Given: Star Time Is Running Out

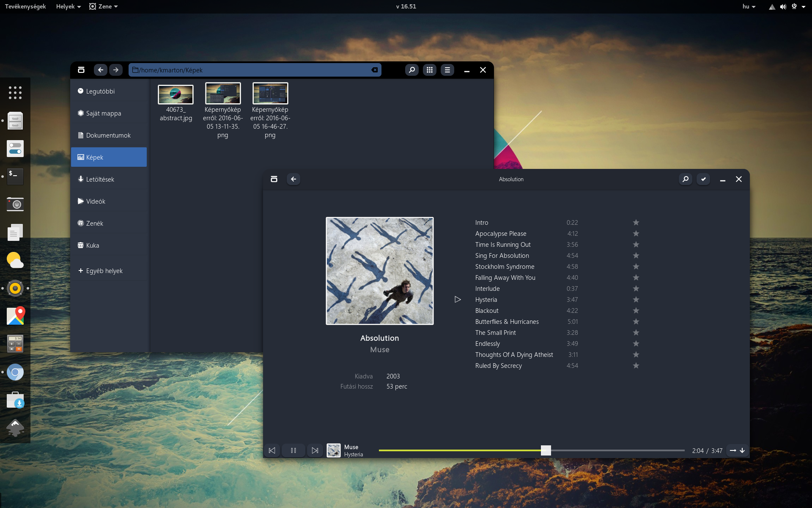Looking at the screenshot, I should pos(636,244).
